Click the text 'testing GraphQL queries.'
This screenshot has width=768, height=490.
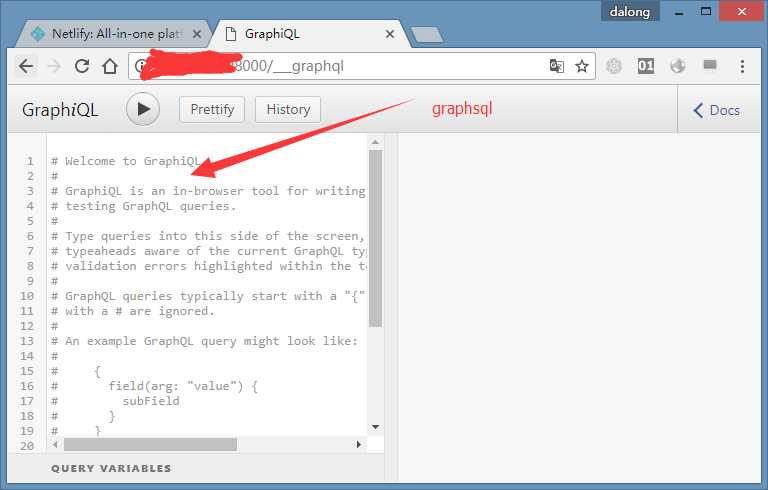pyautogui.click(x=151, y=206)
